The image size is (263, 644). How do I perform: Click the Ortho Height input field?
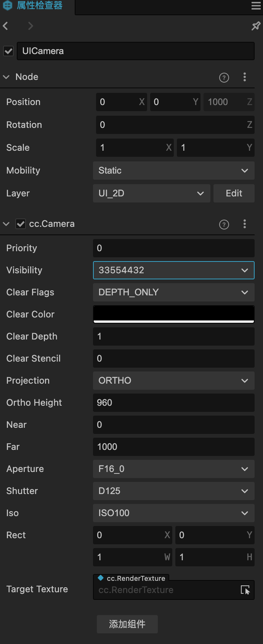coord(173,403)
